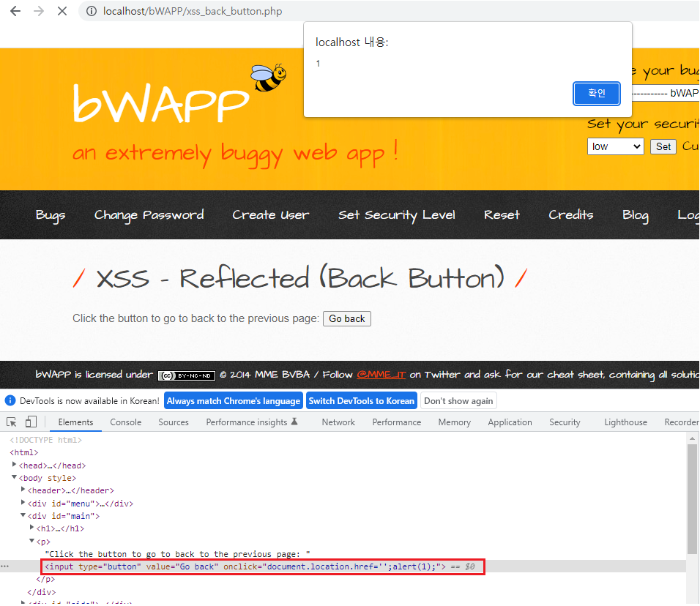The image size is (700, 606).
Task: Expand the div id="menu" node
Action: coord(23,503)
